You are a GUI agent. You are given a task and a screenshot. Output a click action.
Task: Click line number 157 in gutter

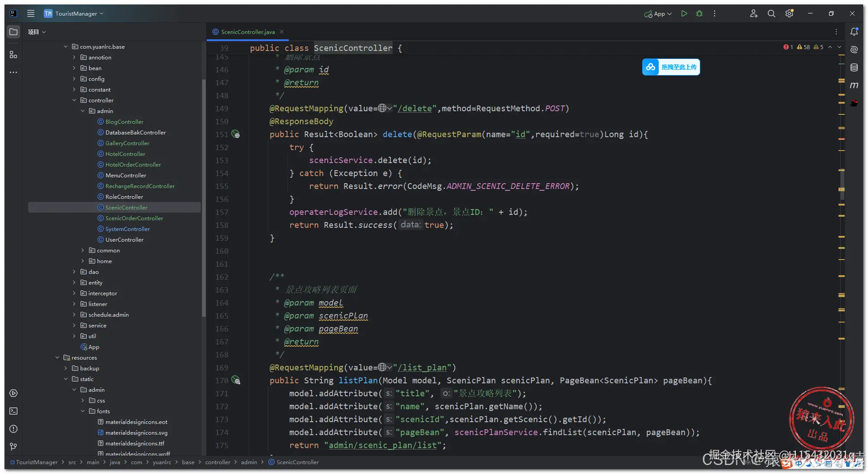point(222,212)
